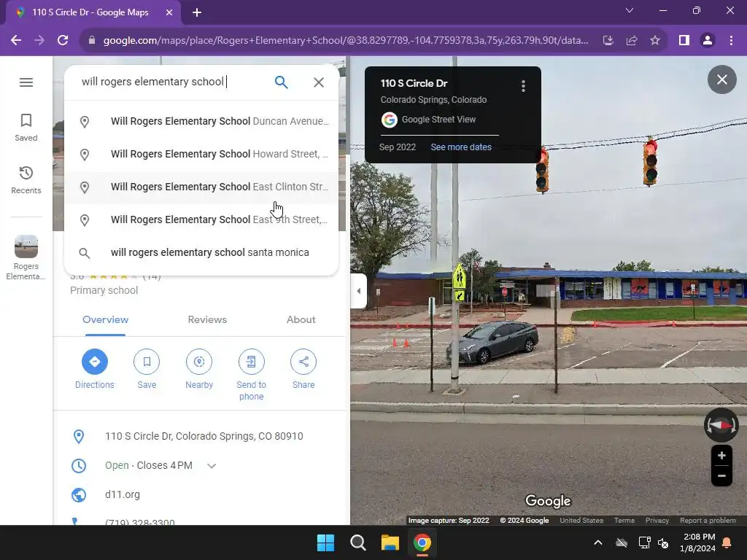Viewport: 747px width, 560px height.
Task: Get Directions to the school
Action: point(94,369)
